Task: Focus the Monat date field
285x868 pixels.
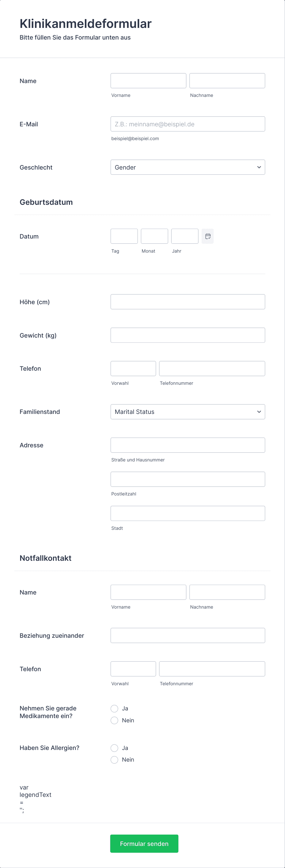Action: coord(154,236)
